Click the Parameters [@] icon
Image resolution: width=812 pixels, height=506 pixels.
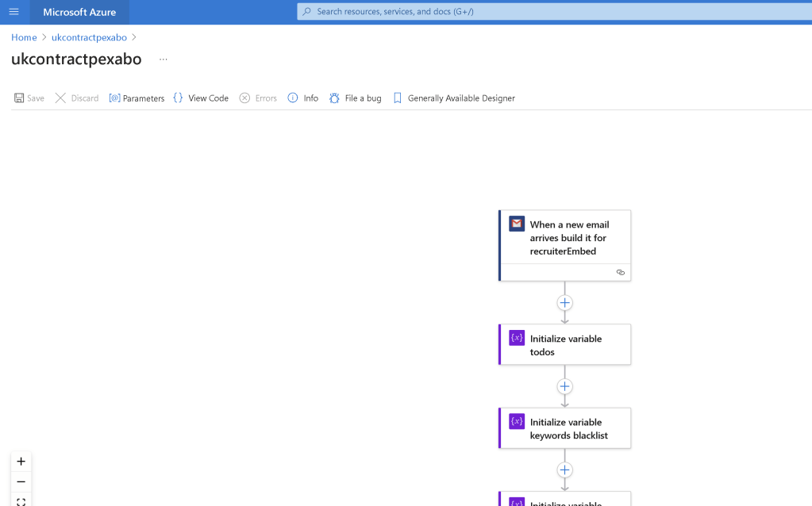point(114,98)
